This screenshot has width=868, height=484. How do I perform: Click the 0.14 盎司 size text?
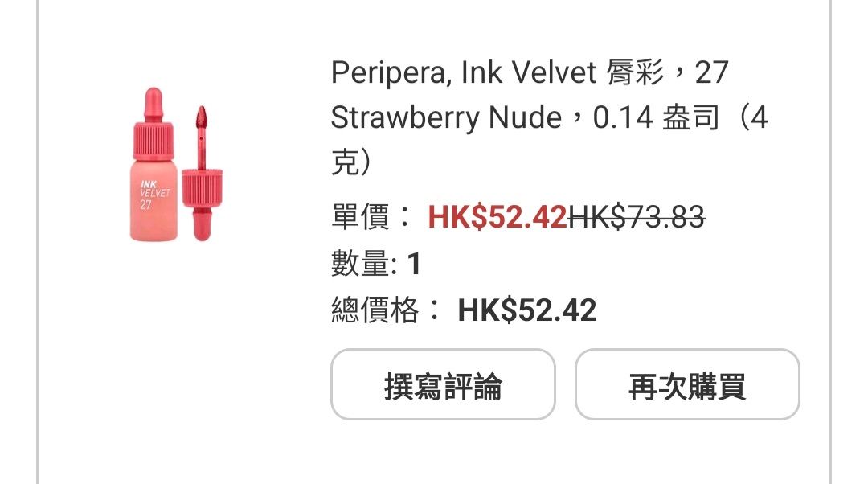pyautogui.click(x=656, y=118)
